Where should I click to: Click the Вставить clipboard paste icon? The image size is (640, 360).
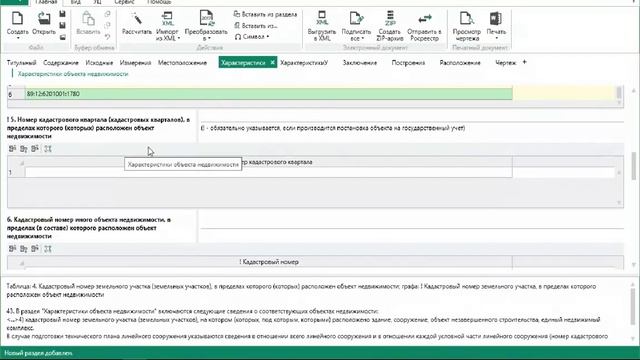coord(88,19)
